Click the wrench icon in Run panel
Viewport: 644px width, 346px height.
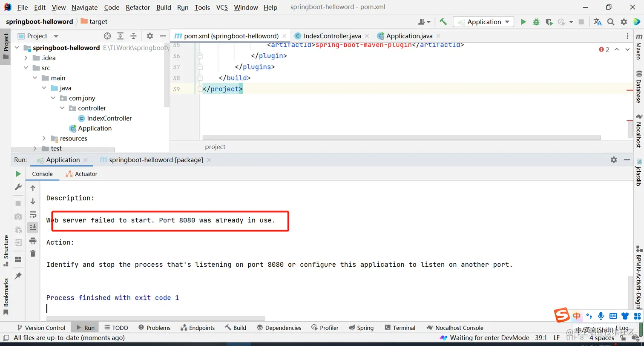(x=18, y=187)
